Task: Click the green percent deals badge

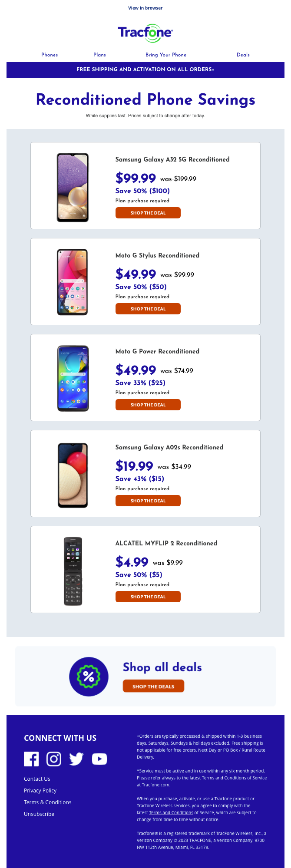Action: point(89,677)
